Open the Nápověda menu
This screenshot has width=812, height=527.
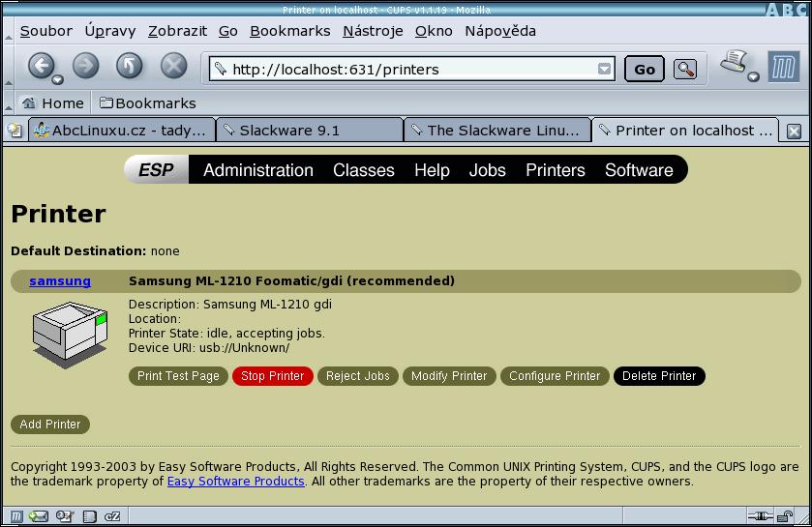(500, 31)
